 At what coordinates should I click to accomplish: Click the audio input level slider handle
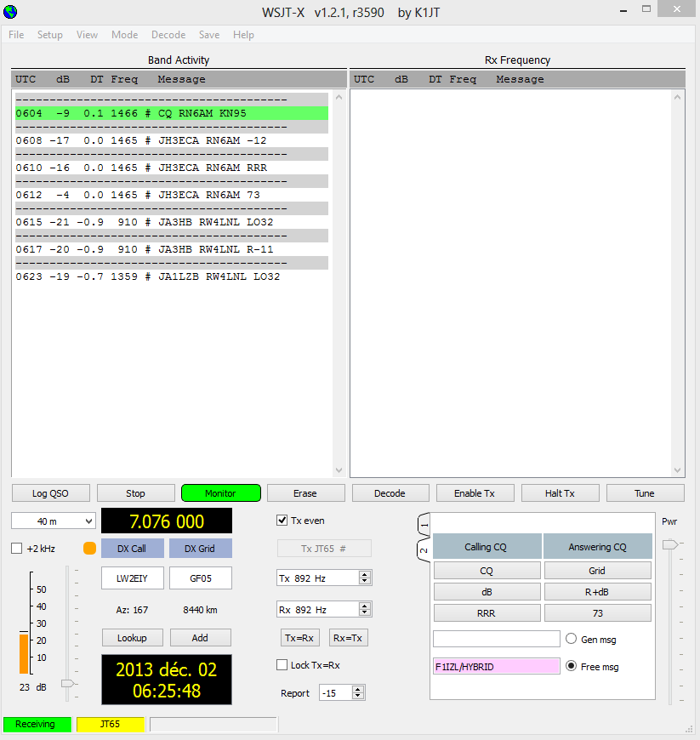coord(68,683)
